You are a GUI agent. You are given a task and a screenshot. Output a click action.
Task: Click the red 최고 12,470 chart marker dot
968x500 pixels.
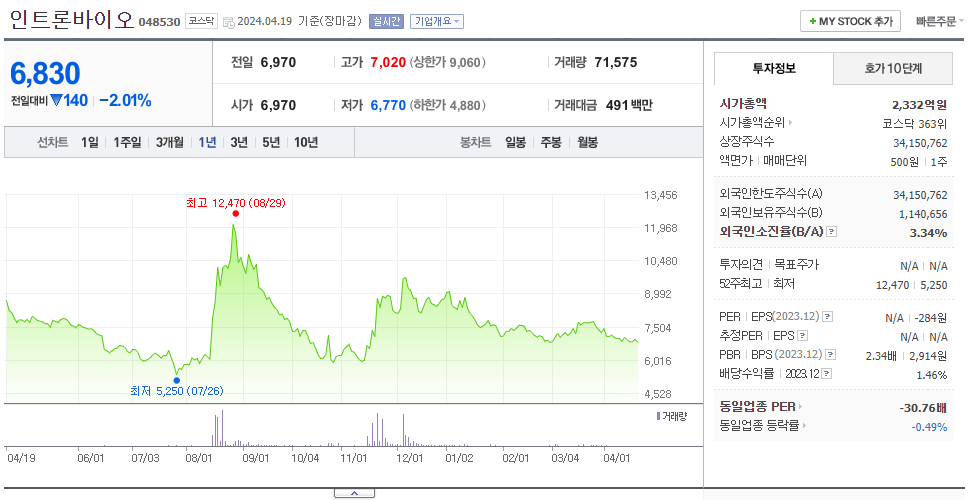point(235,214)
